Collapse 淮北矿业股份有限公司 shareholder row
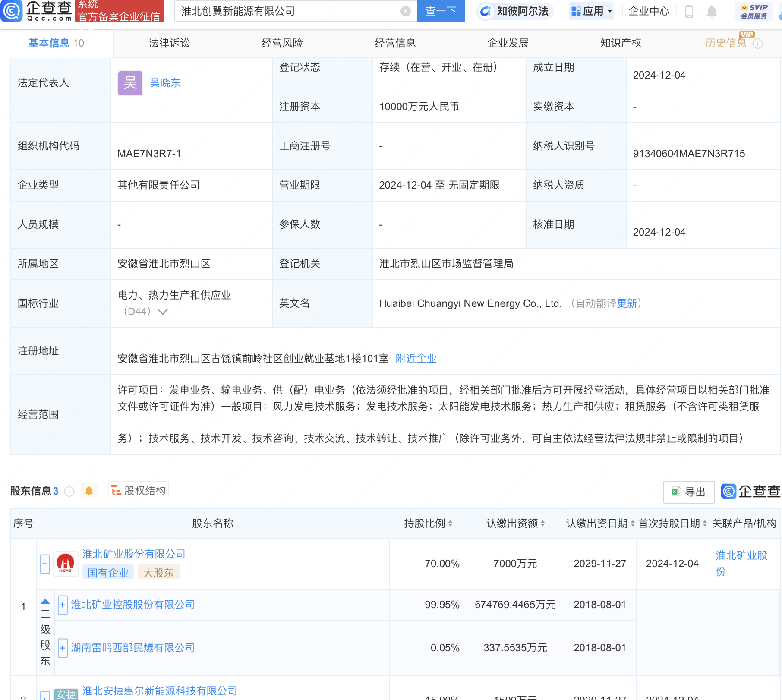Screen dimensions: 782x700 pyautogui.click(x=45, y=564)
